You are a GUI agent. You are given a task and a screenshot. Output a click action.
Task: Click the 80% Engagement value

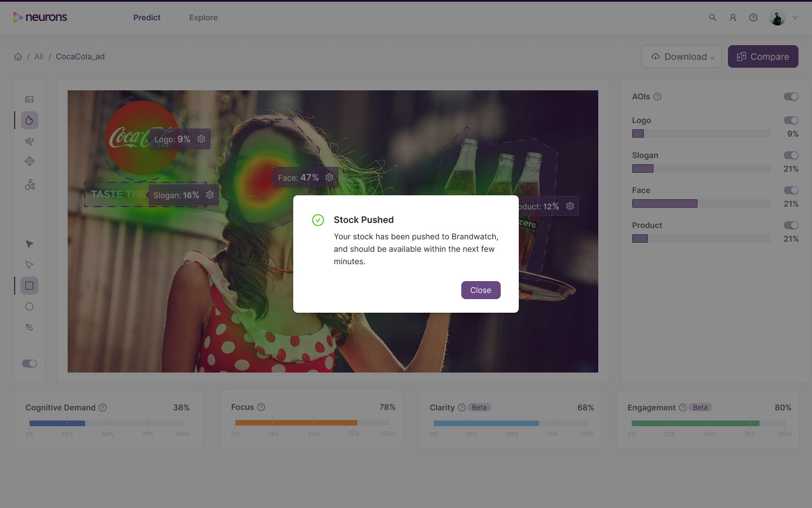(783, 408)
